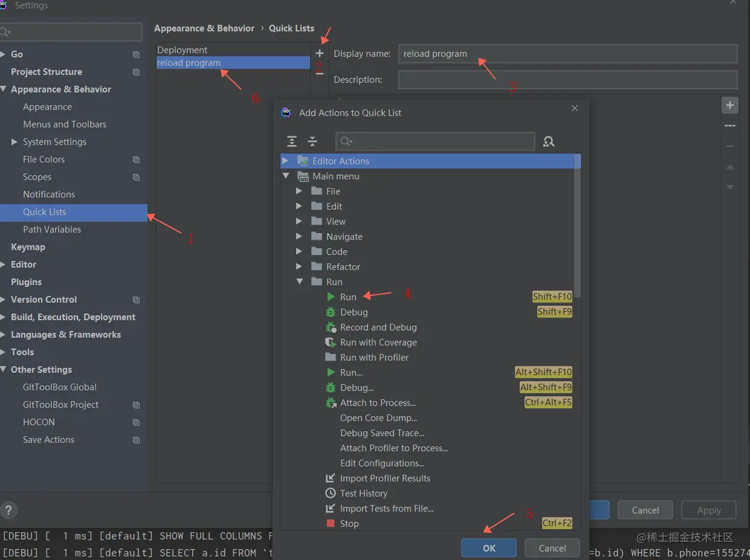Expand the Code folder in the actions tree
Viewport: 750px width, 560px height.
[x=299, y=251]
